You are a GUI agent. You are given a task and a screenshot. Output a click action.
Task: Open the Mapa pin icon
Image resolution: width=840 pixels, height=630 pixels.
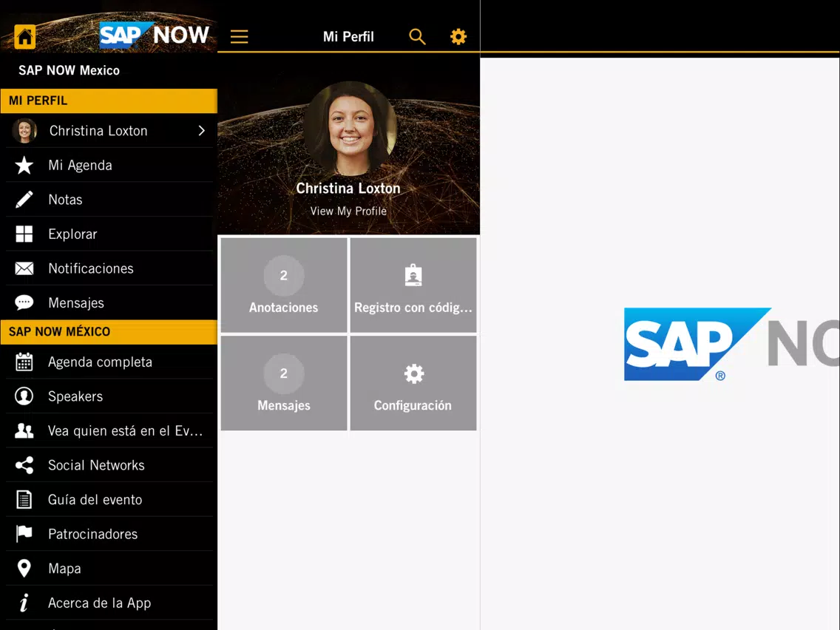click(x=24, y=569)
